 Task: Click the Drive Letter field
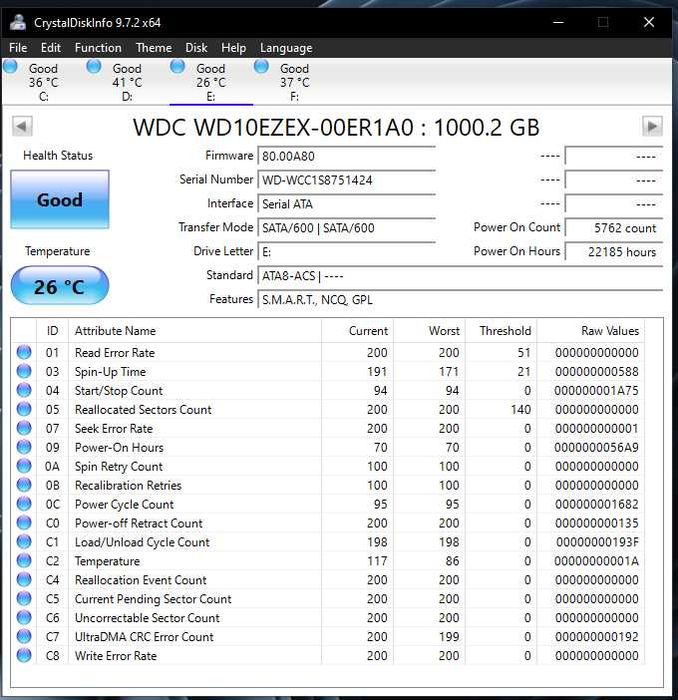point(346,252)
